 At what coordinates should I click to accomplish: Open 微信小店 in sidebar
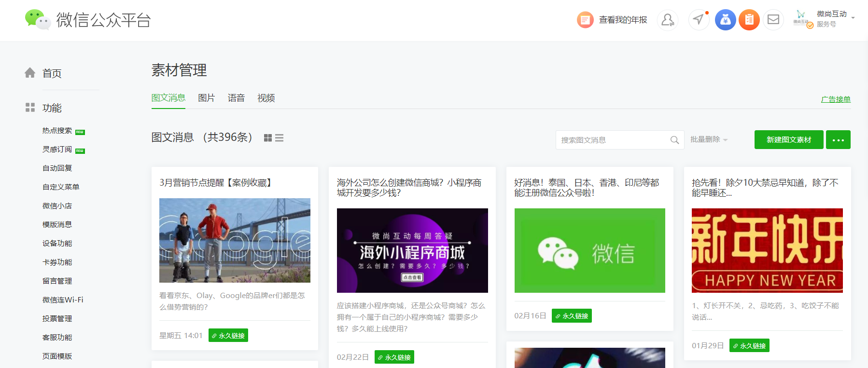coord(57,206)
